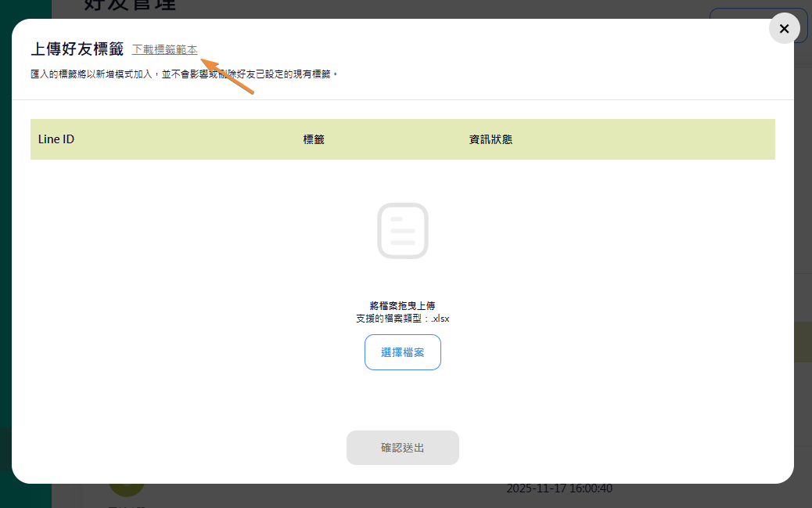
Task: Click the 2025-11-17 16:00:40 timestamp behind dialog
Action: [559, 489]
